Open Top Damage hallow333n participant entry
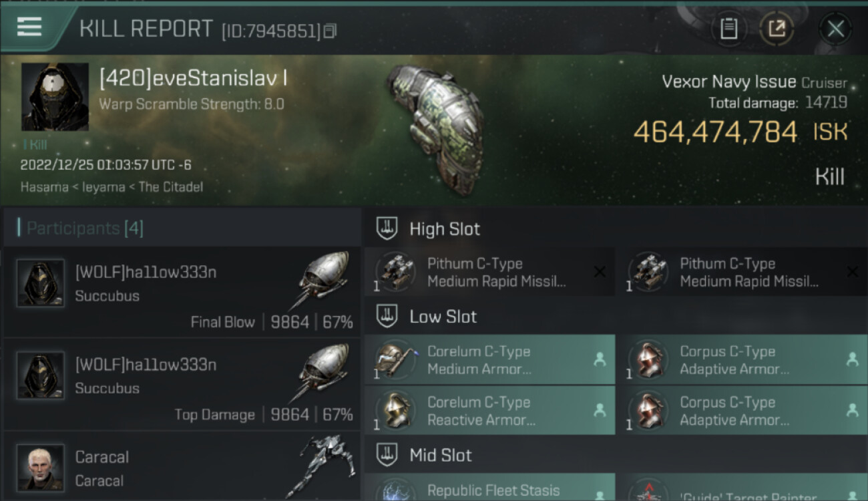Image resolution: width=868 pixels, height=501 pixels. tap(182, 384)
